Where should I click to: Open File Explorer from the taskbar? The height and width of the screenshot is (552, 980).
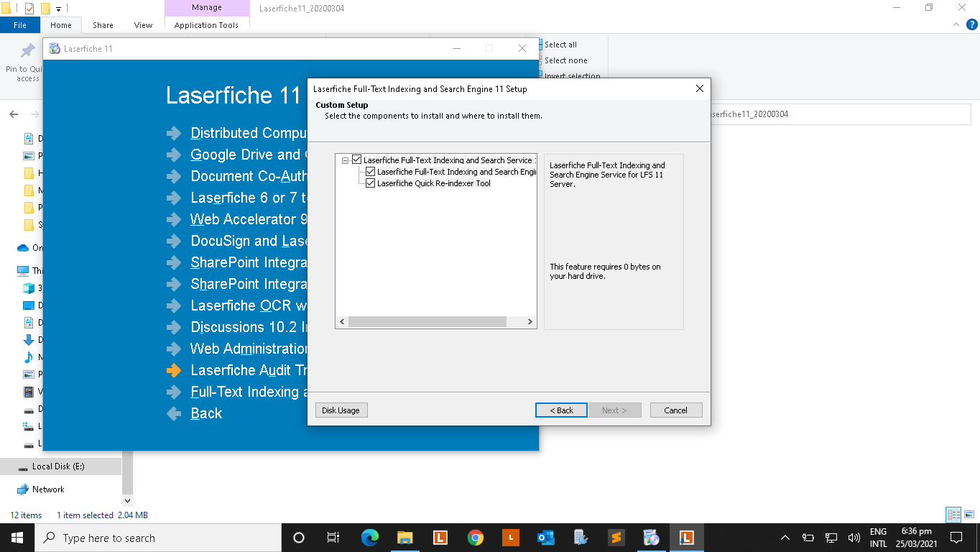(x=405, y=538)
